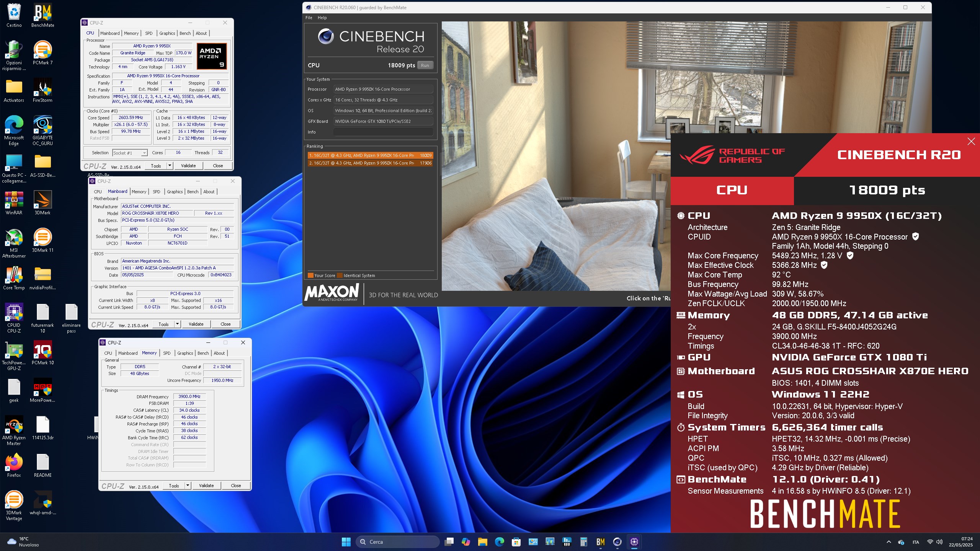The image size is (980, 551).
Task: Open Calculator from the taskbar
Action: tap(583, 542)
